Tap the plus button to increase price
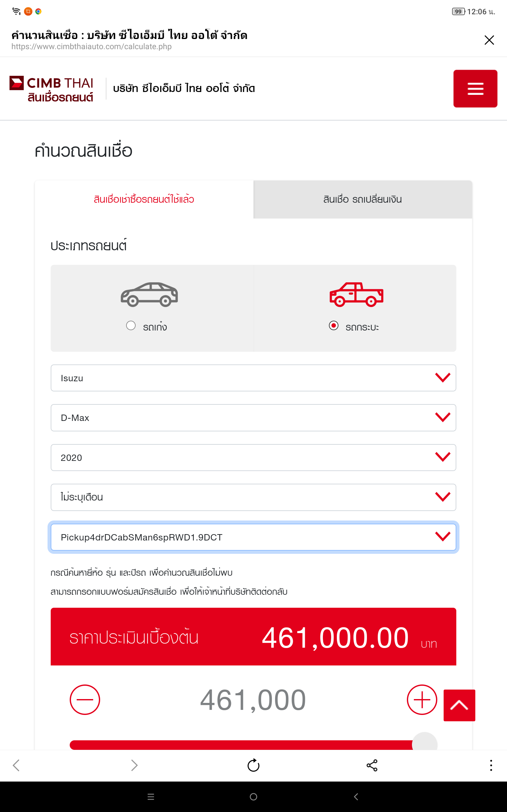Viewport: 507px width, 812px height. [x=421, y=700]
